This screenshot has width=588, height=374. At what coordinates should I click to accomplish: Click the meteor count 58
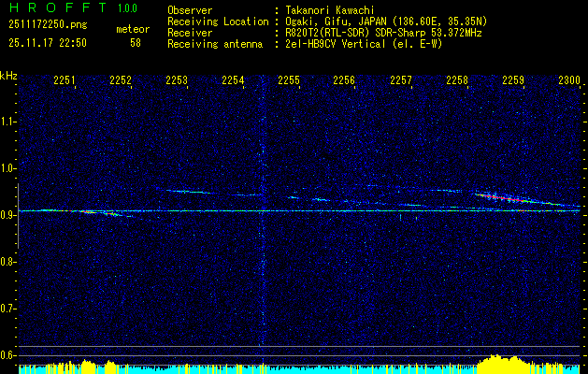[136, 43]
